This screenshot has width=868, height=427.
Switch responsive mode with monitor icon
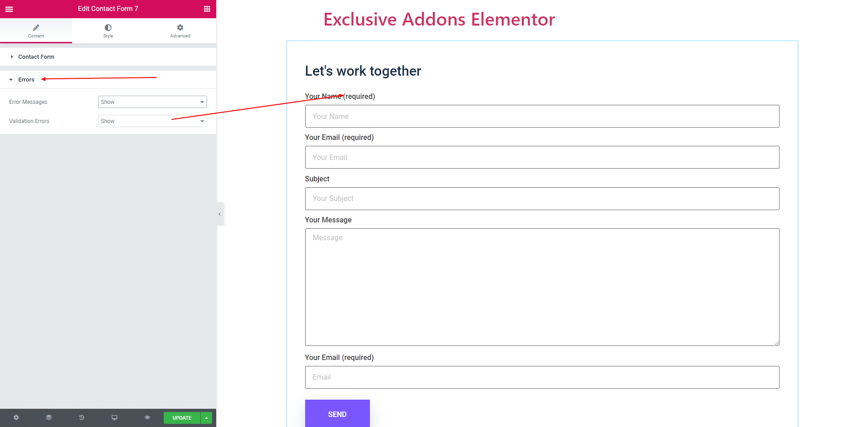[114, 417]
